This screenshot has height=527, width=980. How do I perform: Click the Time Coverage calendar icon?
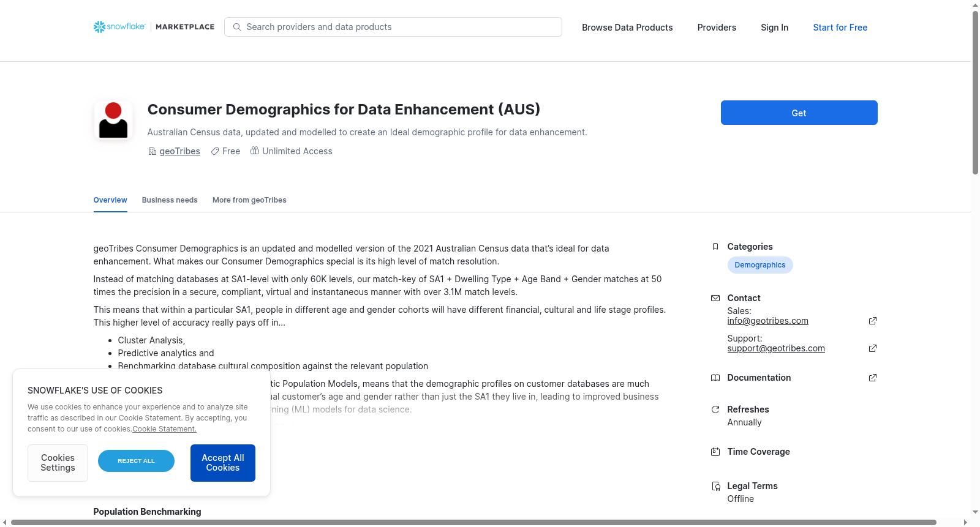coord(715,452)
